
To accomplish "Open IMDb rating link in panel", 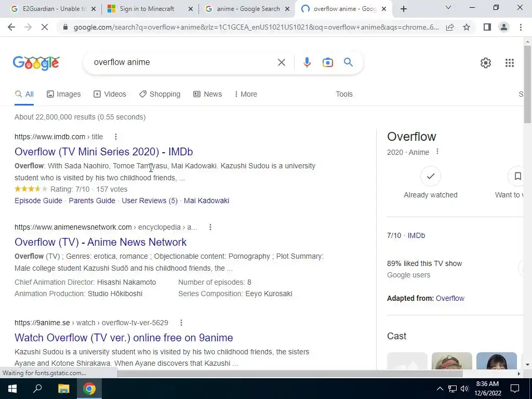I will tap(416, 235).
